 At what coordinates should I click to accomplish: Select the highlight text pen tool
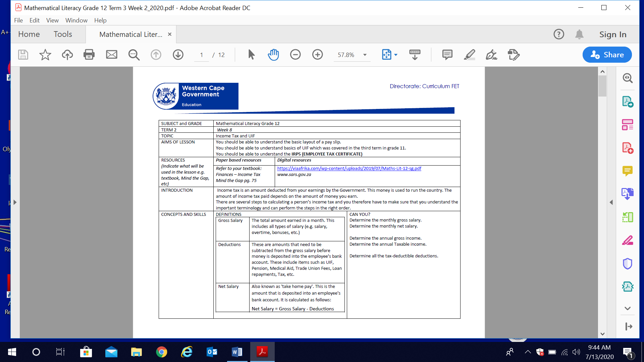pyautogui.click(x=470, y=55)
